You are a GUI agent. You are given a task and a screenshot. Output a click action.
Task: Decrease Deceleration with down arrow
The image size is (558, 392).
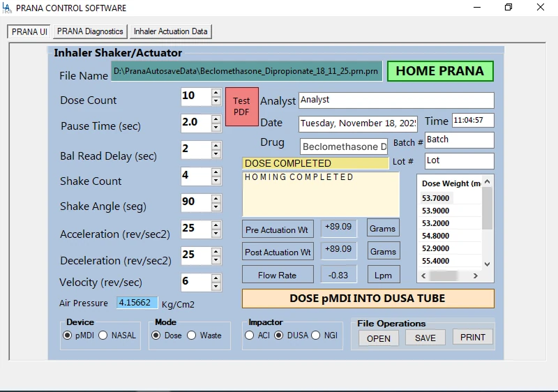pos(216,260)
